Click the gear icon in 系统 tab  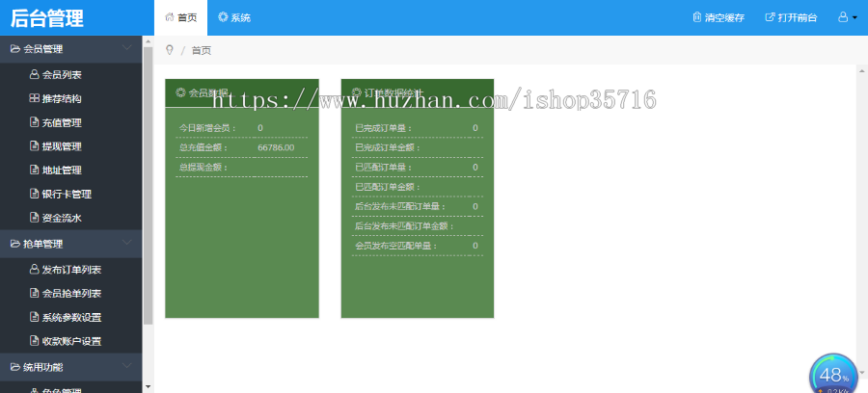(x=223, y=17)
